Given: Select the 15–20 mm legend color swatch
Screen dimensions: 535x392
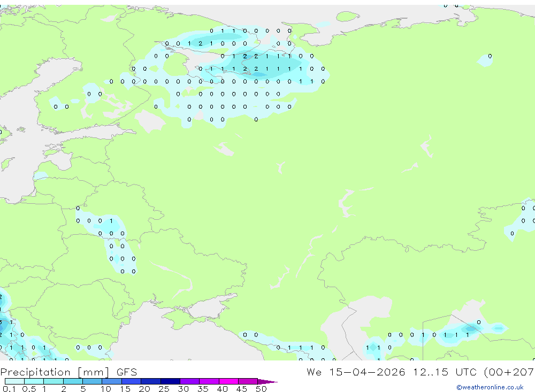Looking at the screenshot, I should [x=132, y=381].
